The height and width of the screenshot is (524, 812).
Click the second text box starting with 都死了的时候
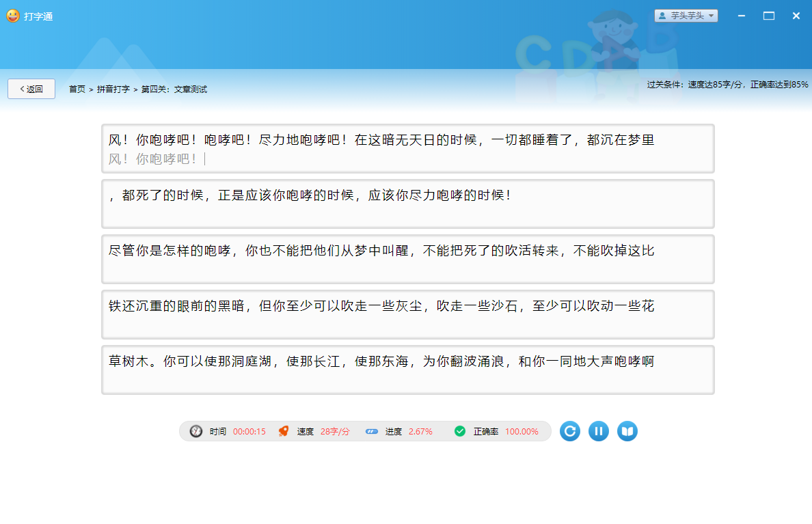407,204
